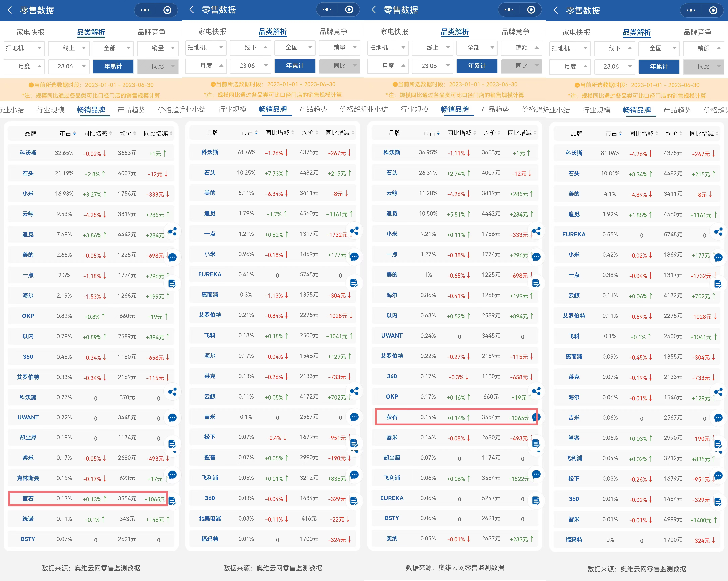
Task: Toggle 年累计 in the leftmost panel
Action: (113, 66)
